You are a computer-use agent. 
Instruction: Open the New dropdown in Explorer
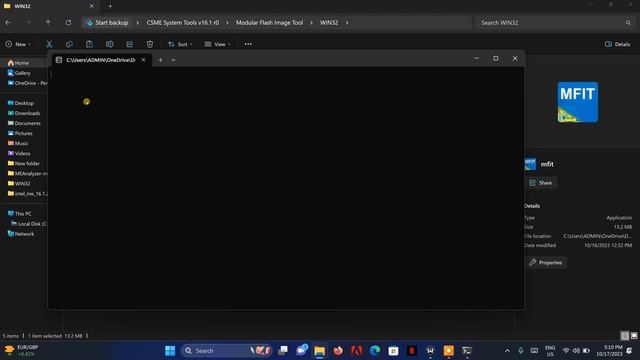(x=18, y=44)
